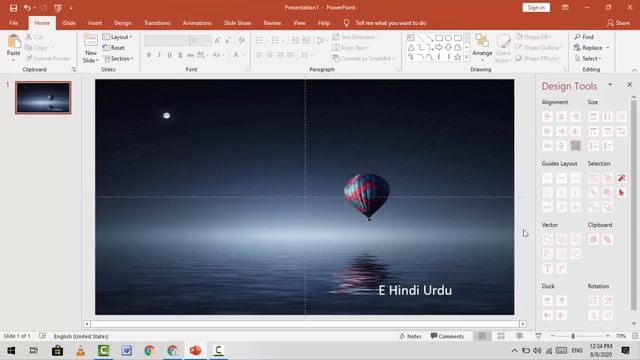This screenshot has width=640, height=360.
Task: Pick the oval shape in shapes gallery
Action: pos(448,38)
